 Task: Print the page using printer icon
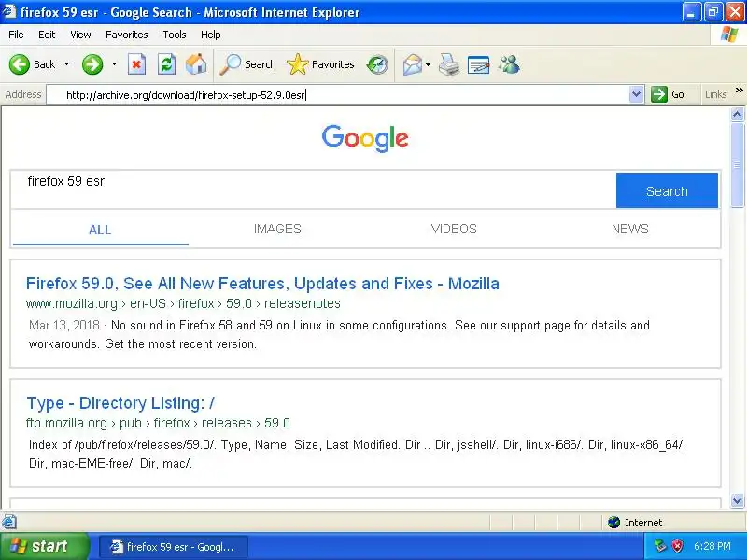[x=449, y=64]
